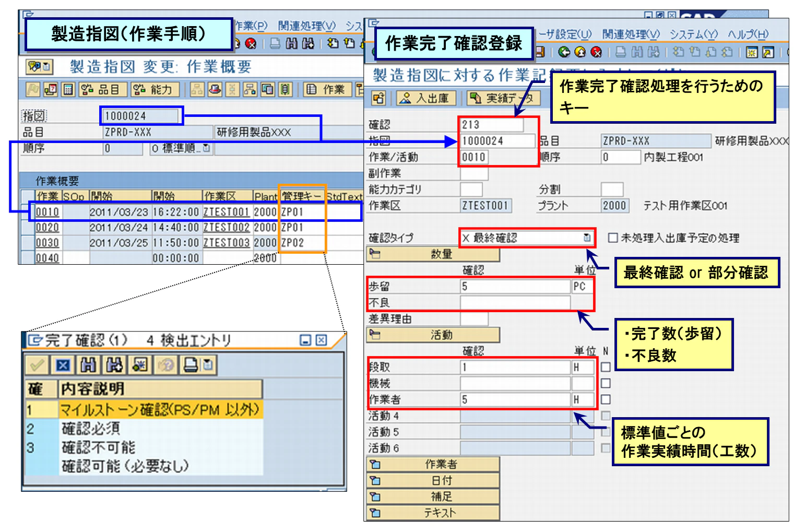This screenshot has height=532, width=806.
Task: Click the green Back arrow icon
Action: pos(565,52)
